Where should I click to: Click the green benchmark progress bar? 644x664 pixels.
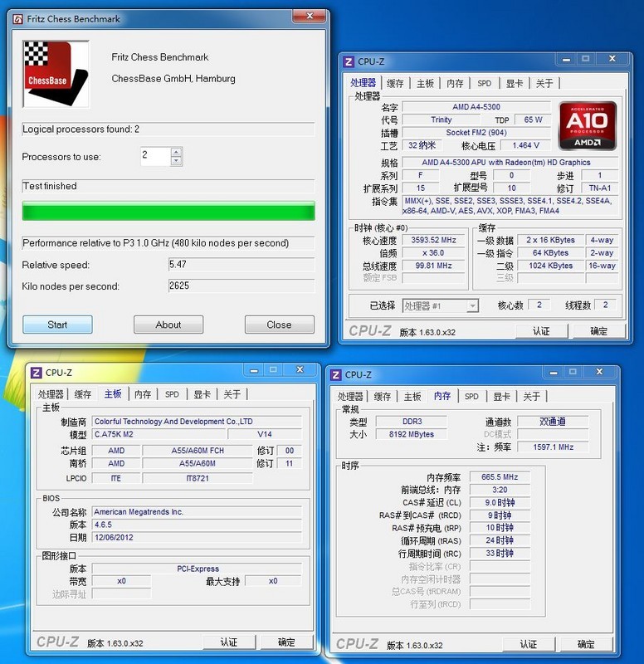point(168,211)
